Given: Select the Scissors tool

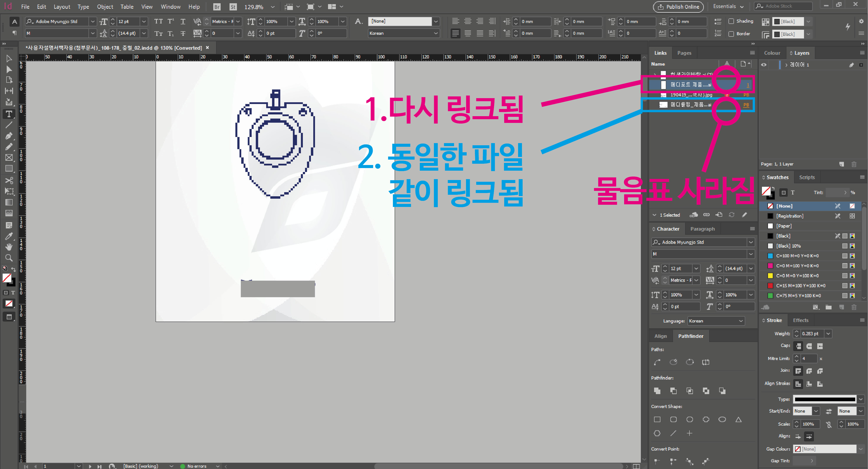Looking at the screenshot, I should 9,180.
